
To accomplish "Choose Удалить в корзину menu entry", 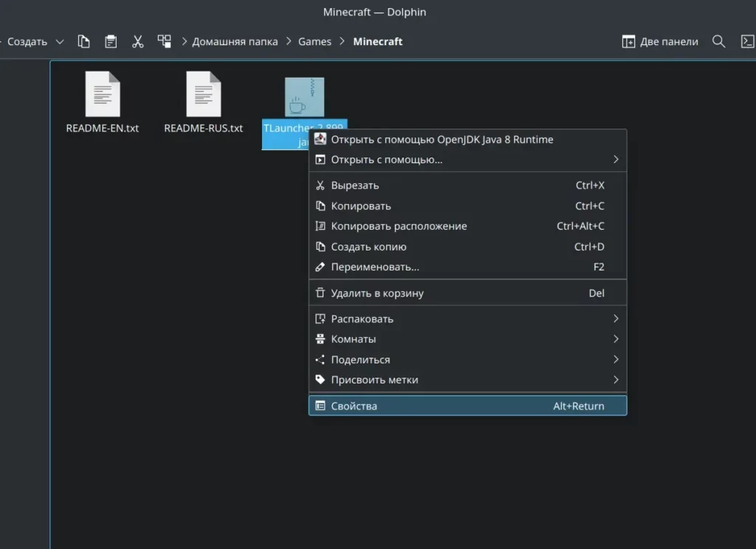I will pyautogui.click(x=467, y=293).
